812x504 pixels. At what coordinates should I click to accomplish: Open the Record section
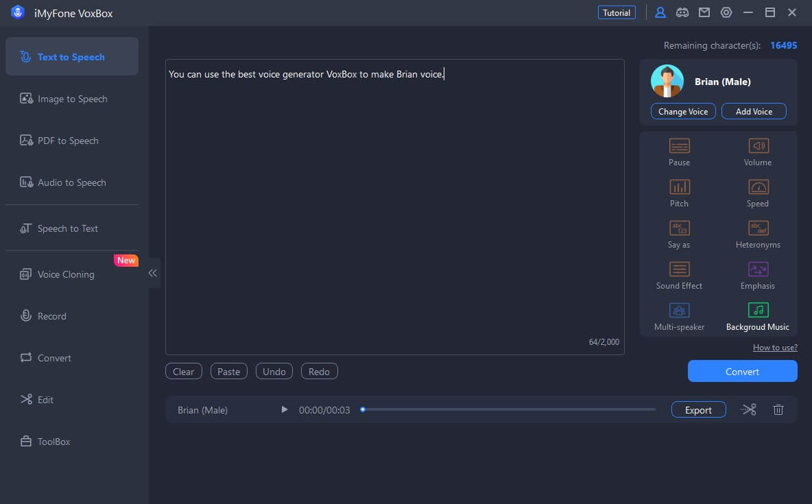point(72,316)
